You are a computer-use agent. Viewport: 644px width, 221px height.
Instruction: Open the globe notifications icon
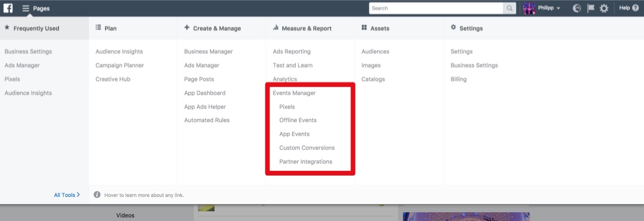(x=577, y=8)
